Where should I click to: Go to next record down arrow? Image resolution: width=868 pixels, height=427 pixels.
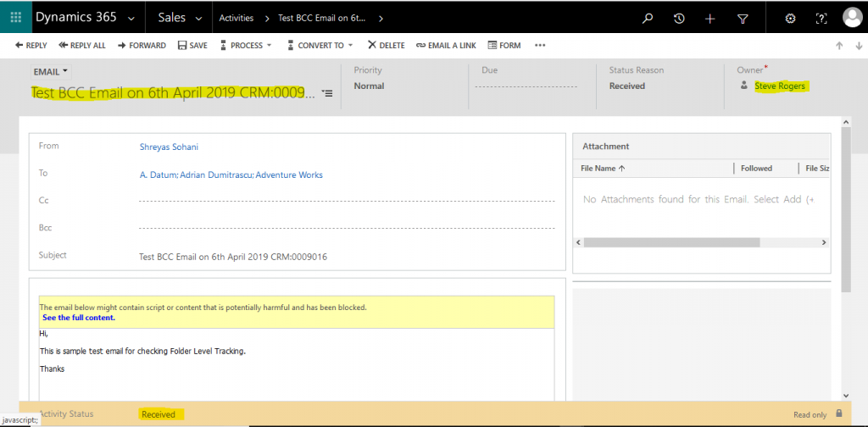tap(859, 46)
